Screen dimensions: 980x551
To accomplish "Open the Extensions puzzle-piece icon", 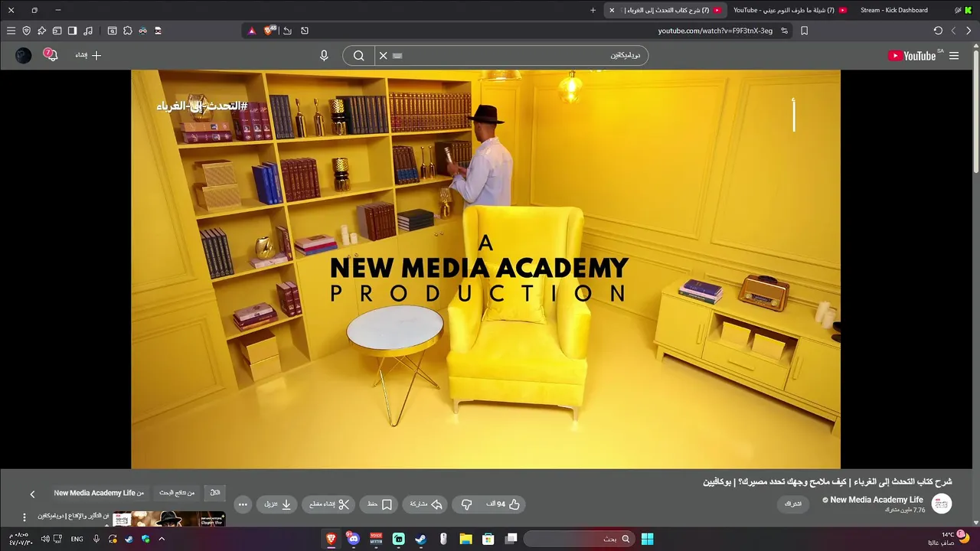I will click(x=128, y=31).
